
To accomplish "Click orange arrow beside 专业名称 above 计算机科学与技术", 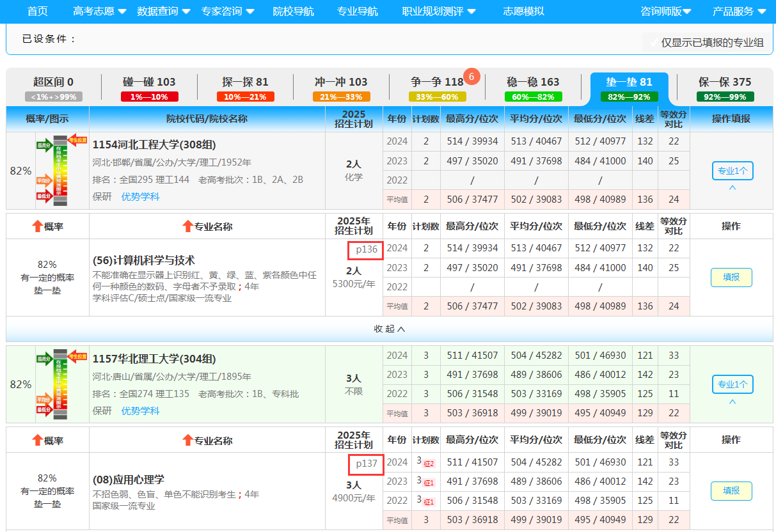I will (187, 226).
